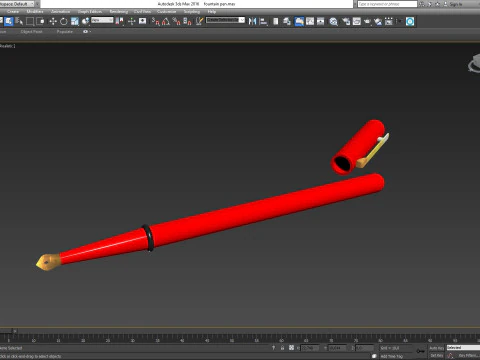The width and height of the screenshot is (480, 360).
Task: Switch to Populate ribbon tab
Action: tap(65, 32)
